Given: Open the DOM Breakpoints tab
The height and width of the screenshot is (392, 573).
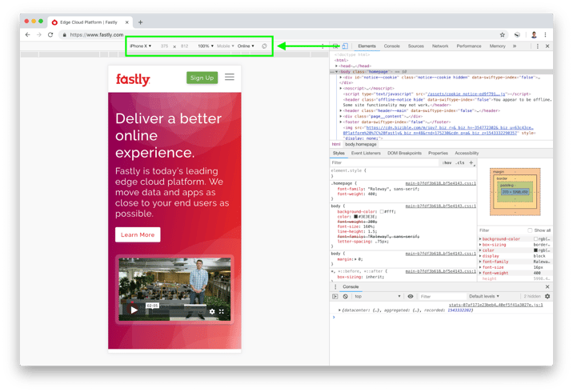Looking at the screenshot, I should [x=404, y=153].
